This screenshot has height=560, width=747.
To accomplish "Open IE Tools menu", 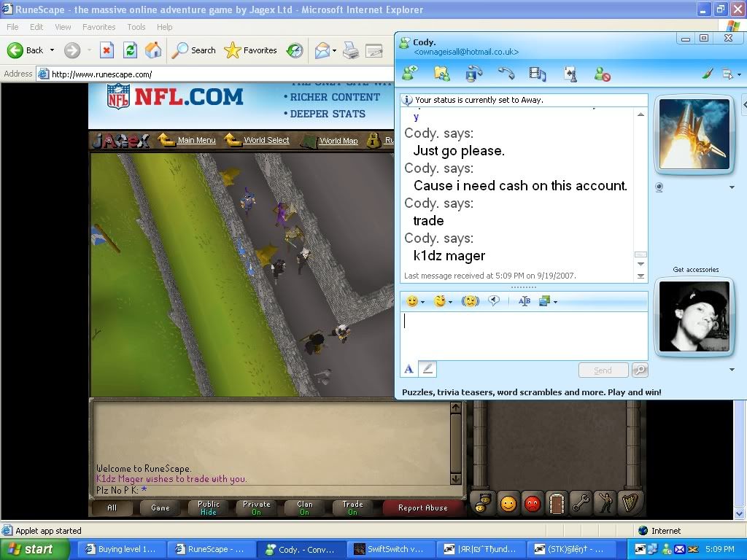I will [136, 27].
